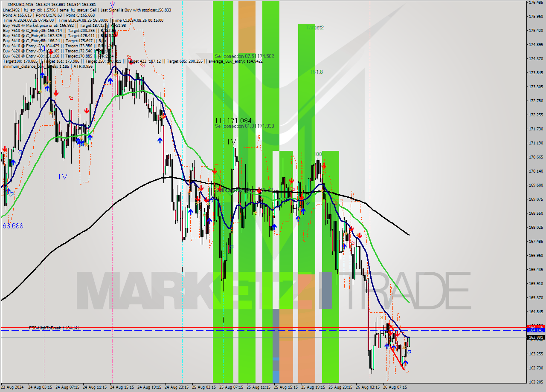Viewport: 546px width, 392px height.
Task: Select the 174.895 price axis label
Action: [535, 45]
